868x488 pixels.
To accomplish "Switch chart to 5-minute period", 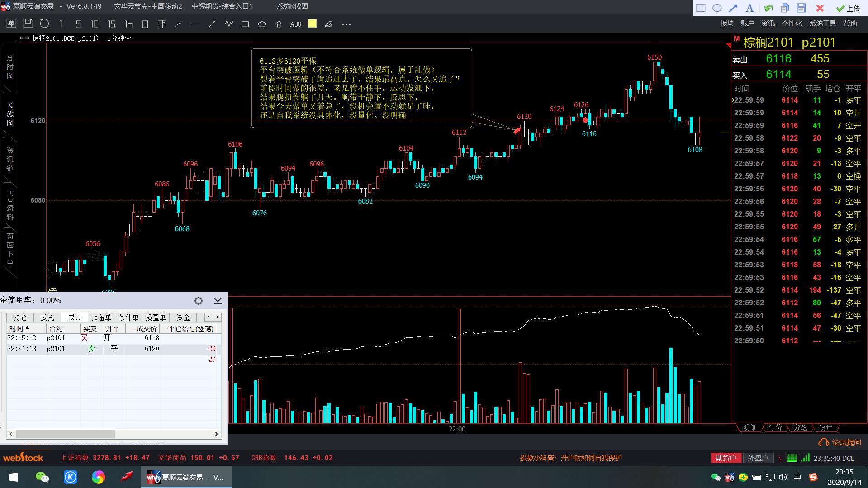I will [78, 24].
